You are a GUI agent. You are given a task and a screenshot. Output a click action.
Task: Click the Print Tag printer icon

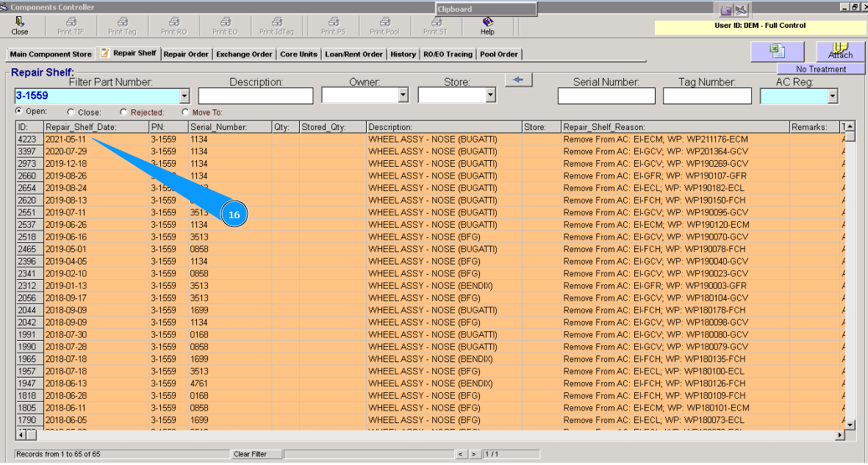click(122, 21)
